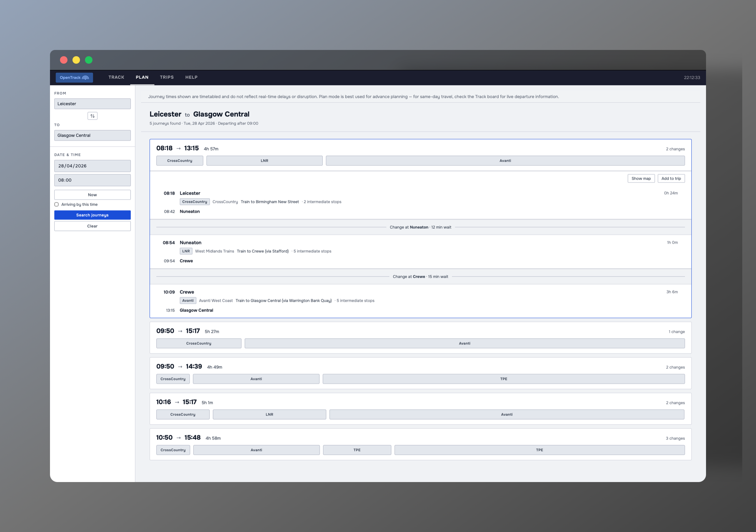756x532 pixels.
Task: Click the TPE segment in 09:50–14:39 journey
Action: (x=503, y=379)
